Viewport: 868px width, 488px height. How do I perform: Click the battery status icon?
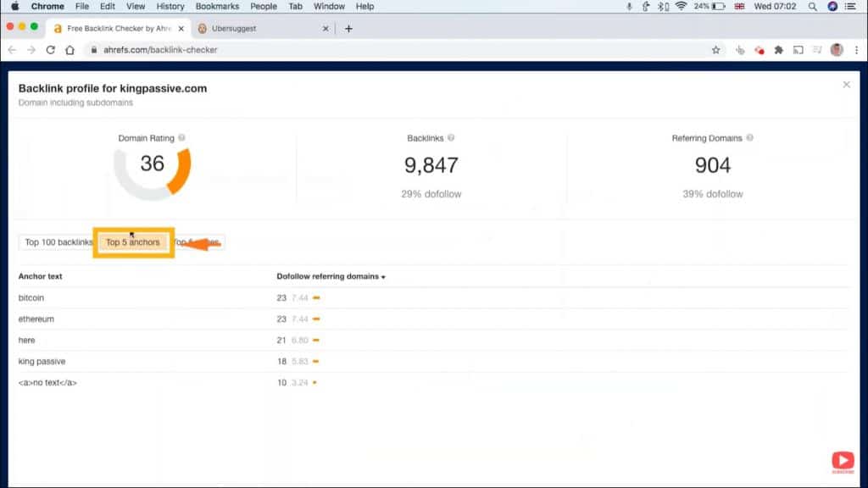[x=719, y=7]
